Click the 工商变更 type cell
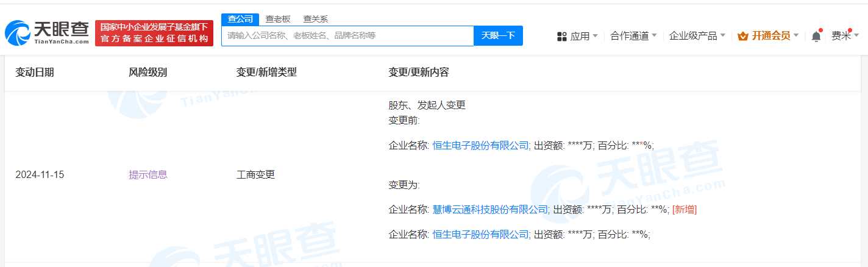Viewport: 868px width, 267px height. point(256,174)
